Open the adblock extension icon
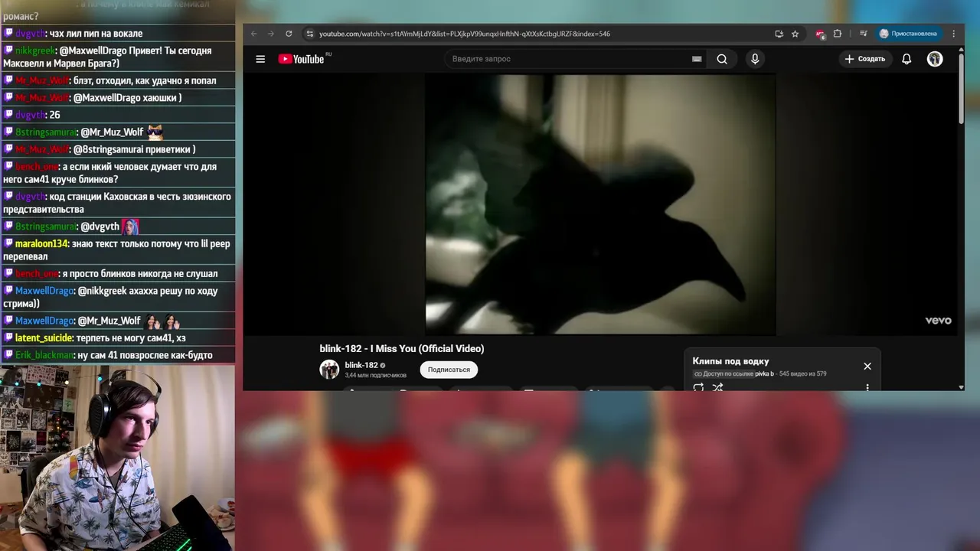Viewport: 980px width, 551px height. point(820,34)
